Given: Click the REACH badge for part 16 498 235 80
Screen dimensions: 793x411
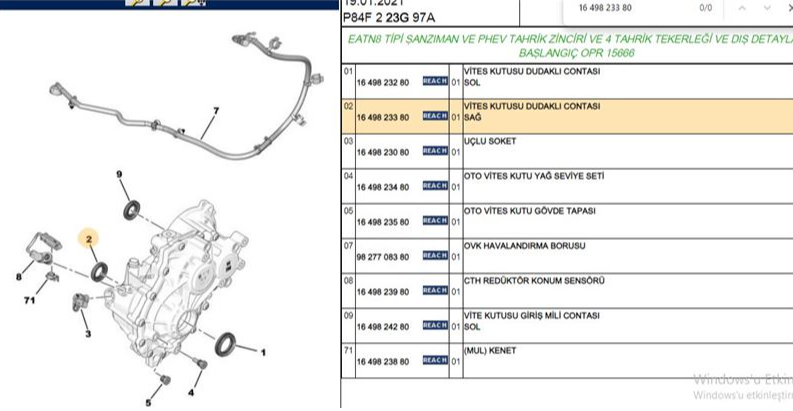Looking at the screenshot, I should click(x=435, y=220).
